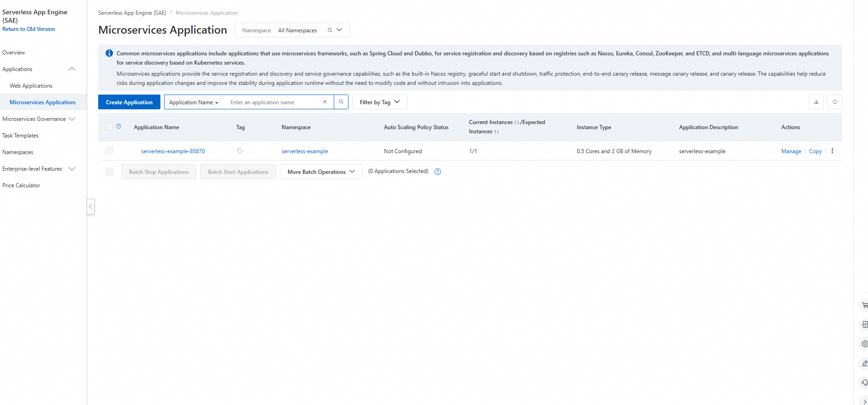This screenshot has height=405, width=868.
Task: Open the serverless-example namespace link
Action: pos(305,151)
